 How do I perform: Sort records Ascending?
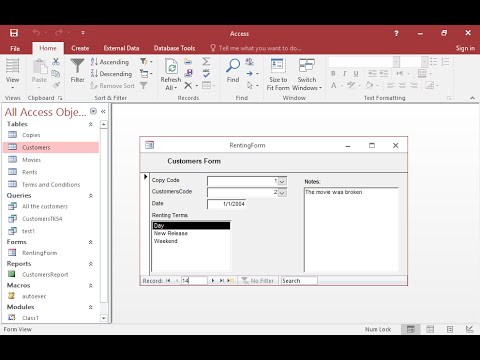pos(110,62)
